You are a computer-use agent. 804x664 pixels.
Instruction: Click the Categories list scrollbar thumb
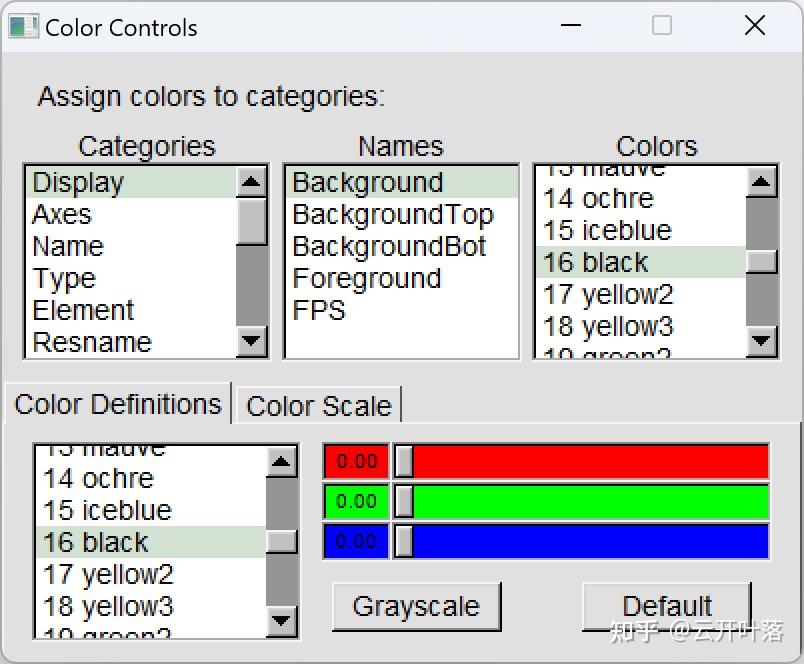pos(252,220)
